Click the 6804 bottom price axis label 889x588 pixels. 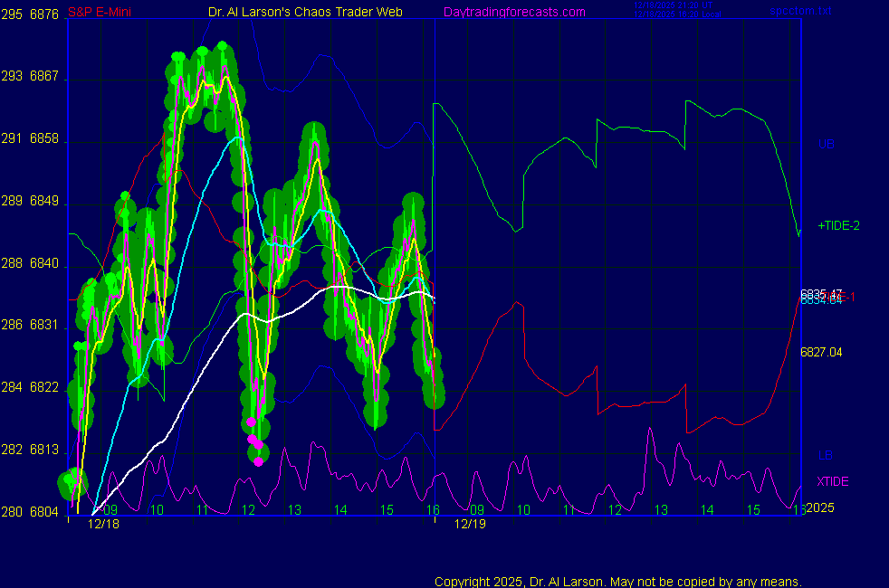[43, 512]
